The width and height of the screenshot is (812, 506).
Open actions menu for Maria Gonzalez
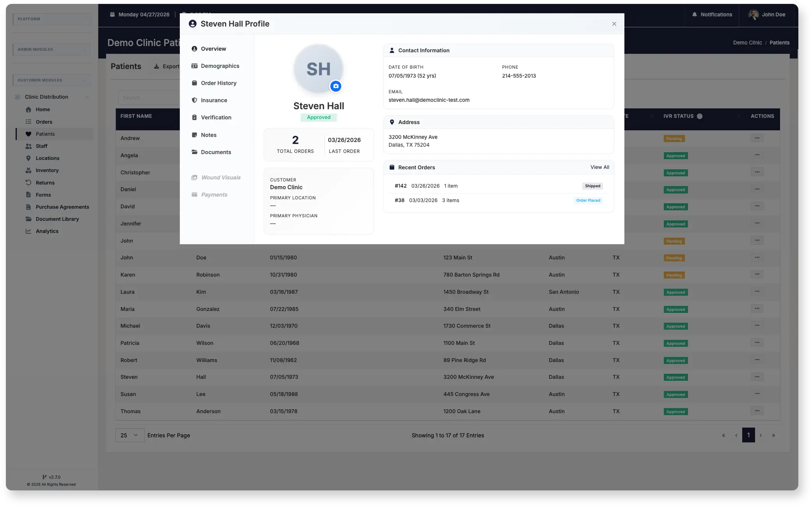[757, 309]
